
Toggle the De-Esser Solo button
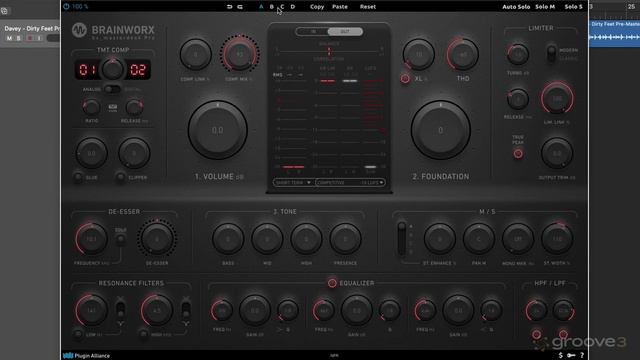coord(120,239)
